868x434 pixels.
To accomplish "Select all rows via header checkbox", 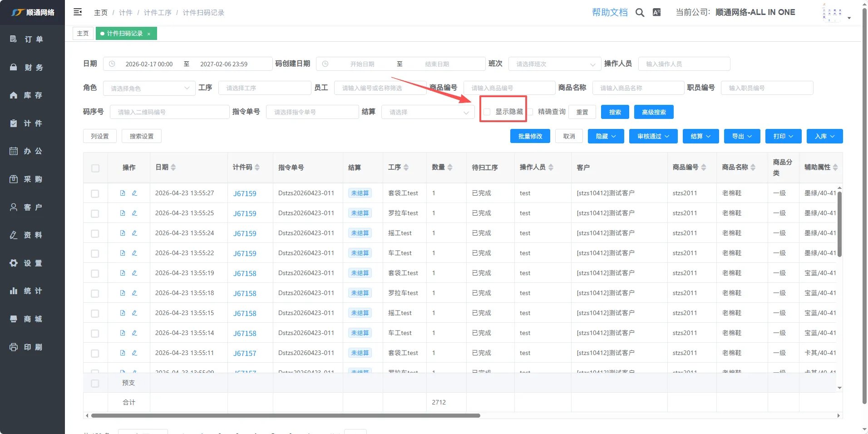I will 95,168.
